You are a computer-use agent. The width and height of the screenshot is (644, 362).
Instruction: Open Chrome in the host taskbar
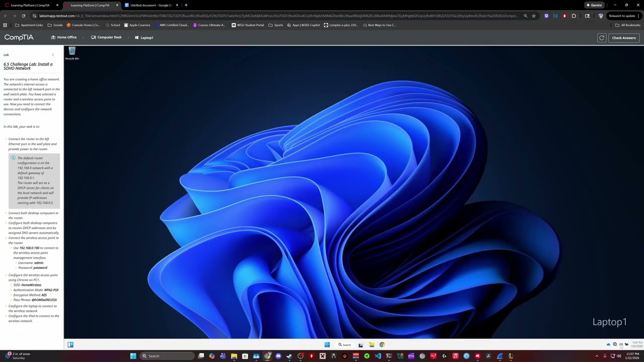[x=267, y=356]
